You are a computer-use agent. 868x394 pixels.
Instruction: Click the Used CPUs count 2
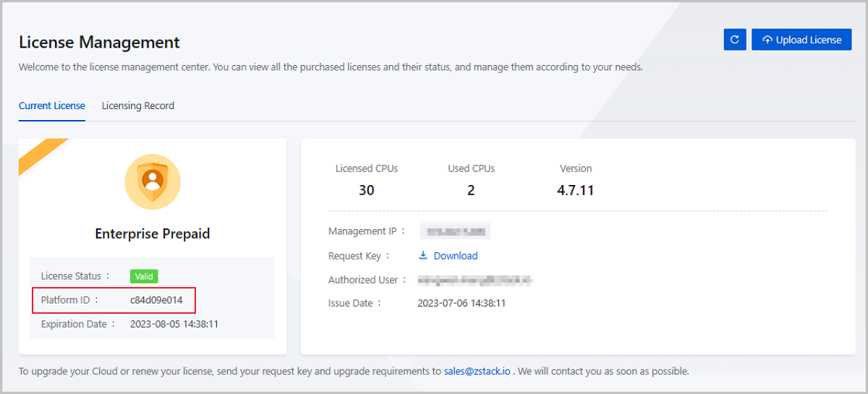[x=471, y=191]
